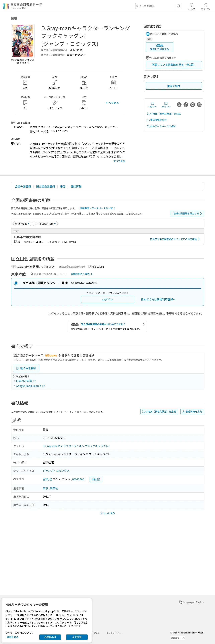Click the cover note question mark icon
The image size is (215, 644).
28,63
